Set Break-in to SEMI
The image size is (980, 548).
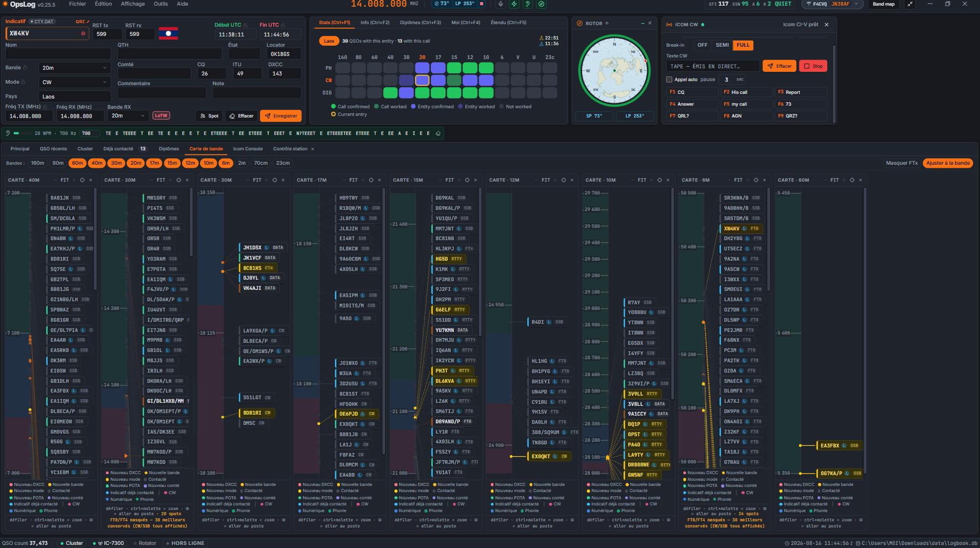point(722,45)
